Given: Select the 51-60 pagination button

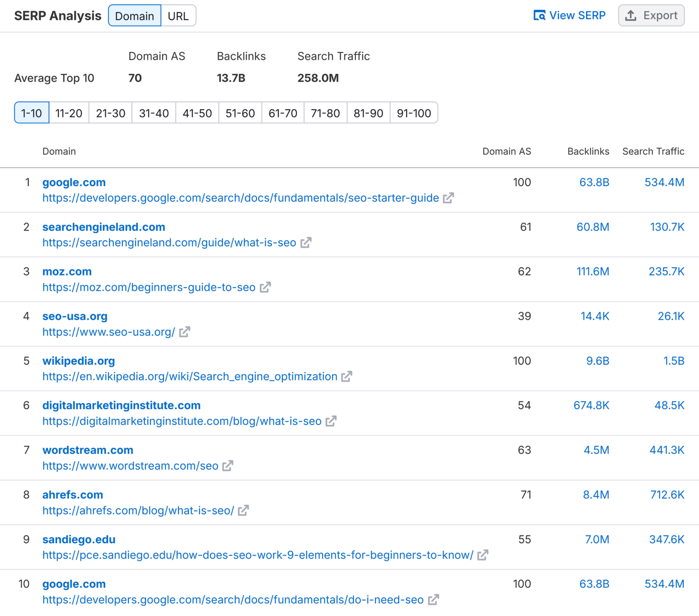Looking at the screenshot, I should (x=240, y=112).
